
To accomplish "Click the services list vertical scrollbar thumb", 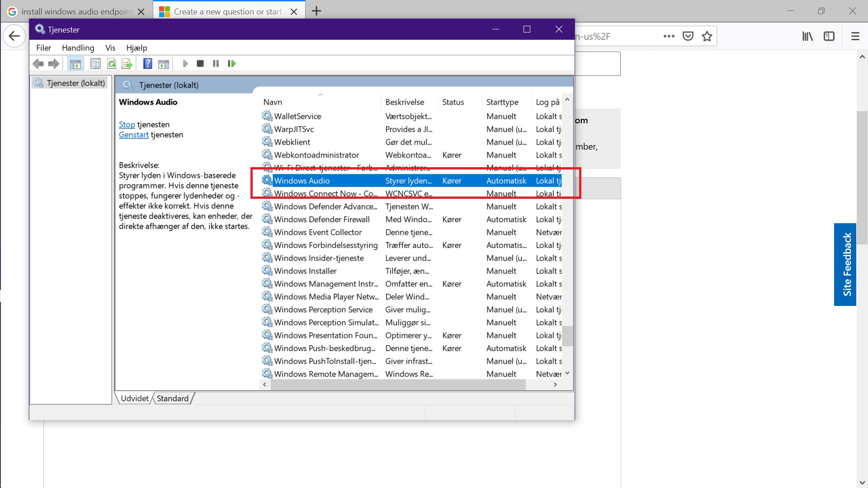I will (x=567, y=336).
